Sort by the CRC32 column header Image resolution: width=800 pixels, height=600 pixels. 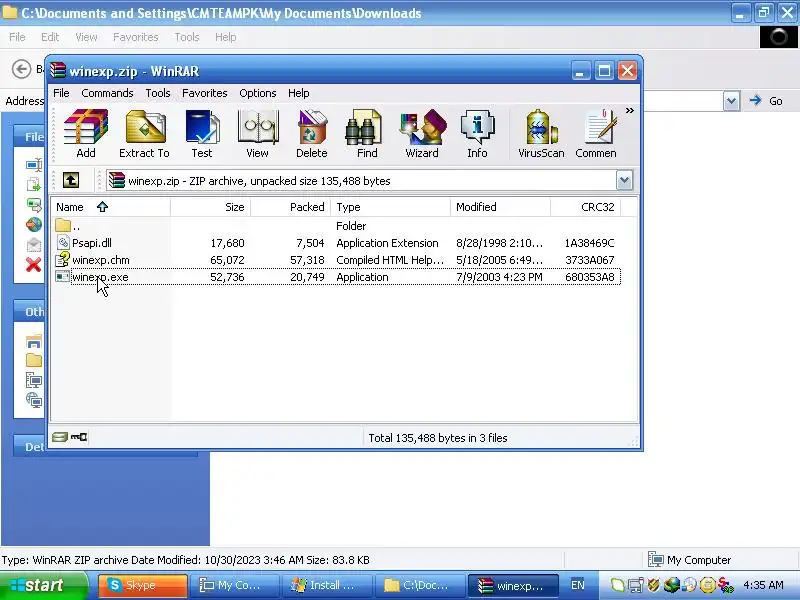(x=585, y=207)
